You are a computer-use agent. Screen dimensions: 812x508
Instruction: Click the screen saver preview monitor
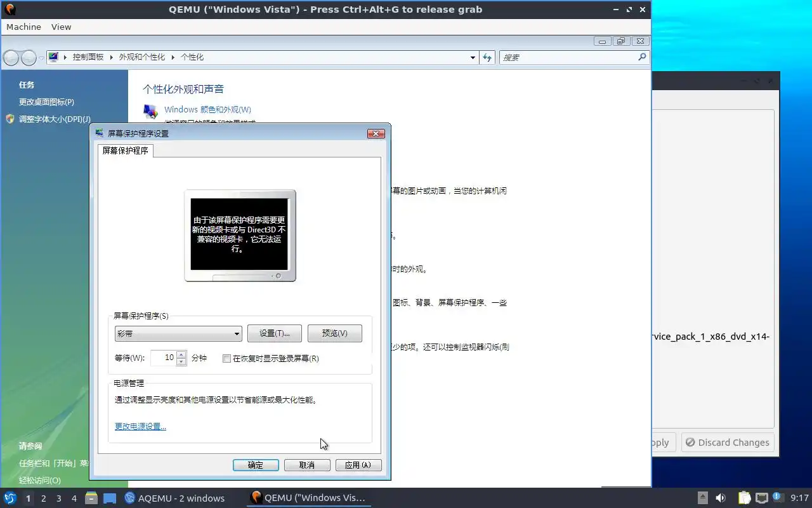click(240, 236)
